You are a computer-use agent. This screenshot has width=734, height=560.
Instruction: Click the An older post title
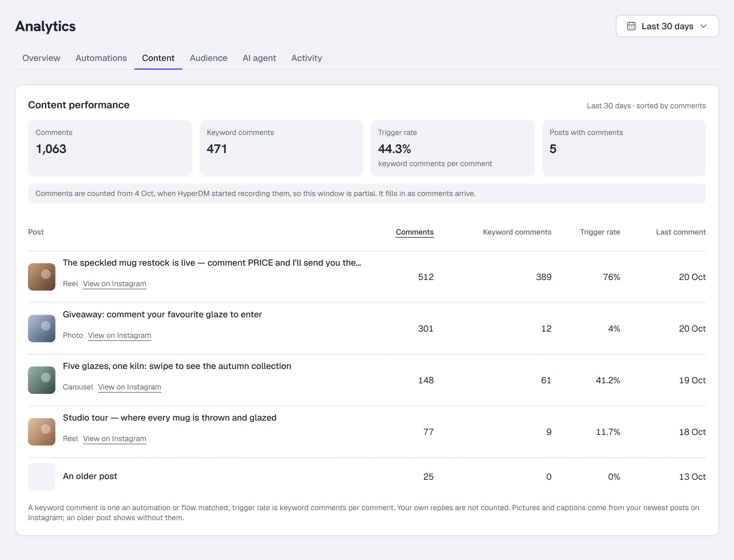90,476
